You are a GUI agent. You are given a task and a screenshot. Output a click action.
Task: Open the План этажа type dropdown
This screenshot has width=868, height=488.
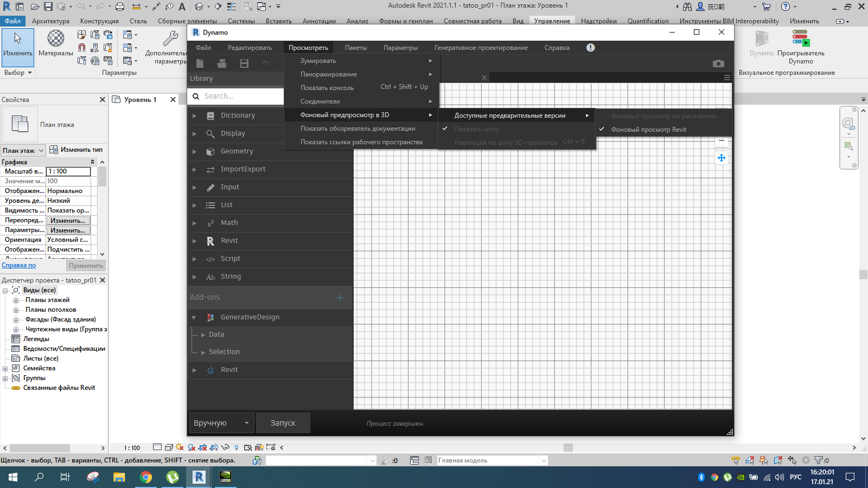click(23, 150)
